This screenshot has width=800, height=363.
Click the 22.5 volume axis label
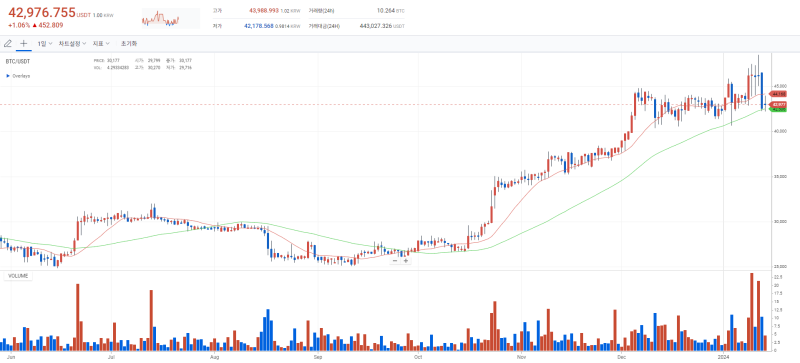point(778,276)
